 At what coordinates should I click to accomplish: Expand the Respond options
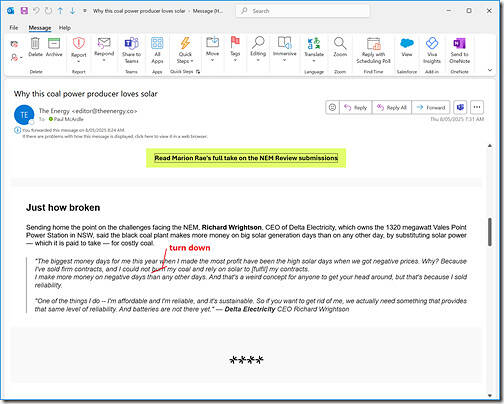(104, 49)
